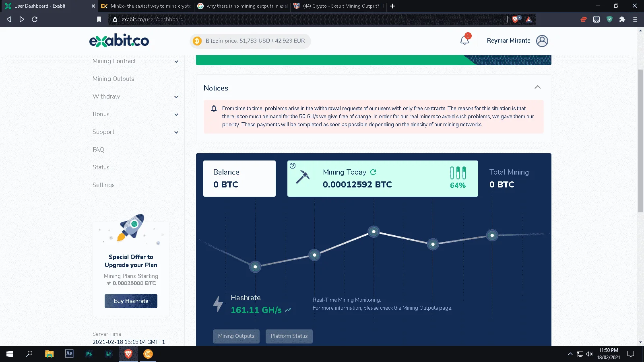The height and width of the screenshot is (362, 644).
Task: Show hidden tray icons chevron
Action: click(570, 354)
